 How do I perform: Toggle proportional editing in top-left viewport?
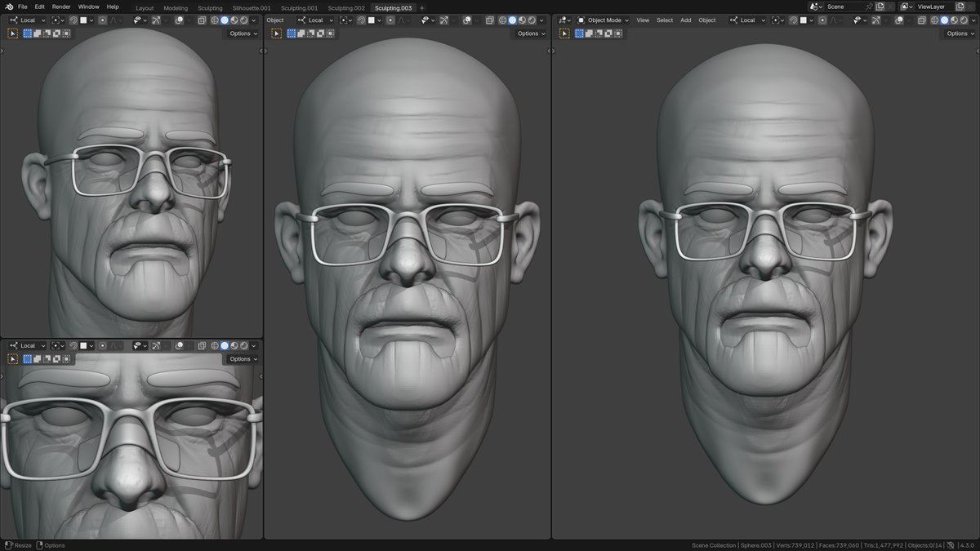tap(102, 20)
